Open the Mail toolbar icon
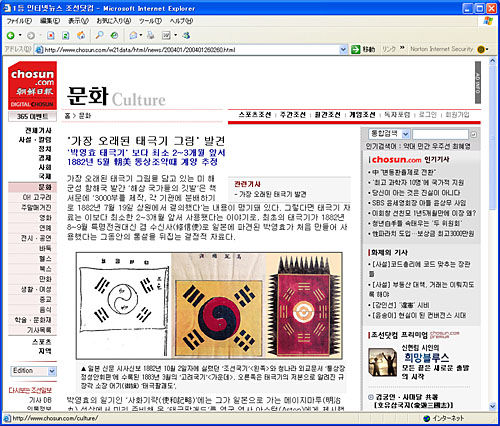 [133, 35]
